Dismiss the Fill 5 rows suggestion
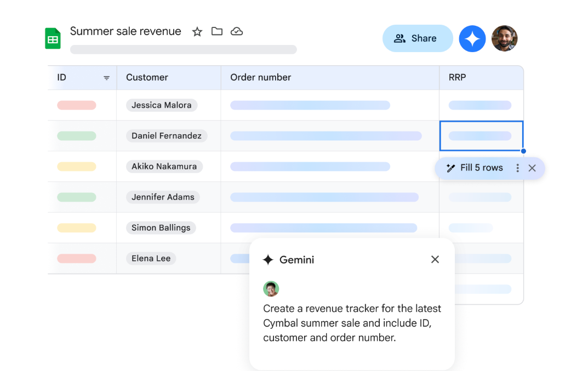 (x=532, y=168)
